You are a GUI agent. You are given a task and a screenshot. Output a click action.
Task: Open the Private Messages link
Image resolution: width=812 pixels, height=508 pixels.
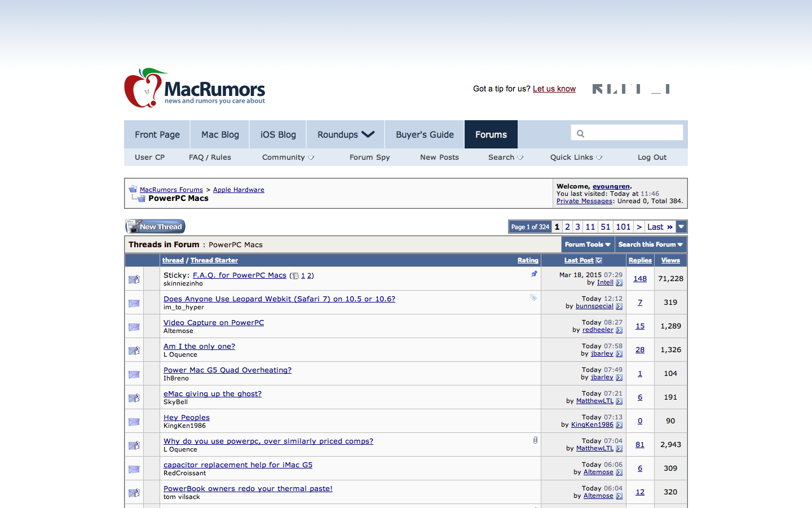click(584, 201)
